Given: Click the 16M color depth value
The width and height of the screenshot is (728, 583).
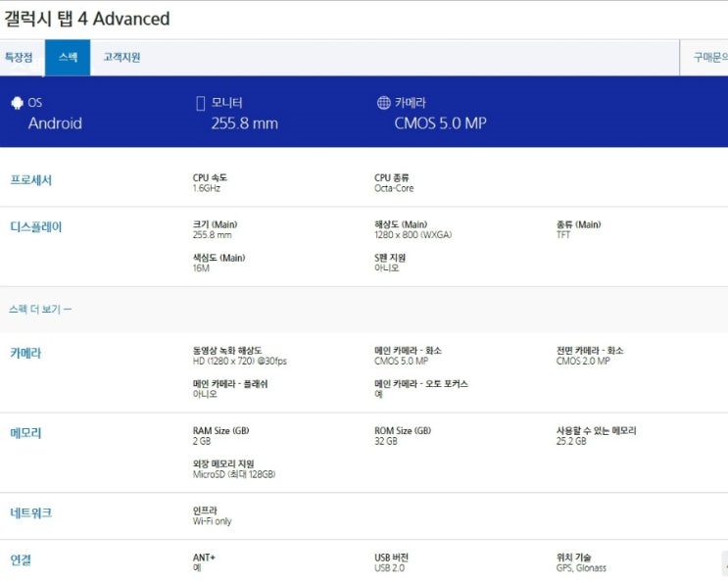Looking at the screenshot, I should [201, 268].
